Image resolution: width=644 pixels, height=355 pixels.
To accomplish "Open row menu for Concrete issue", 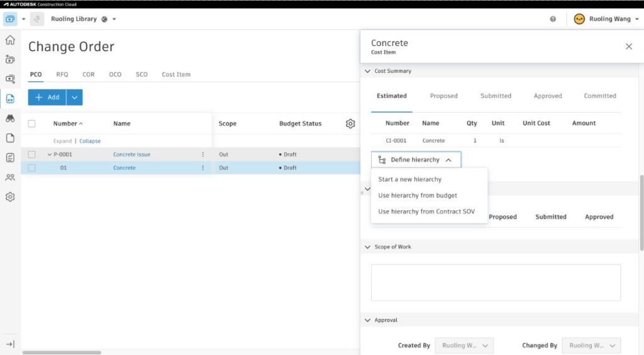I will (x=203, y=154).
